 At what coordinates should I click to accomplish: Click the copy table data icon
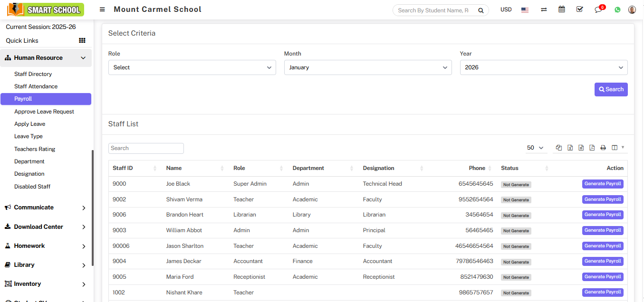[559, 148]
